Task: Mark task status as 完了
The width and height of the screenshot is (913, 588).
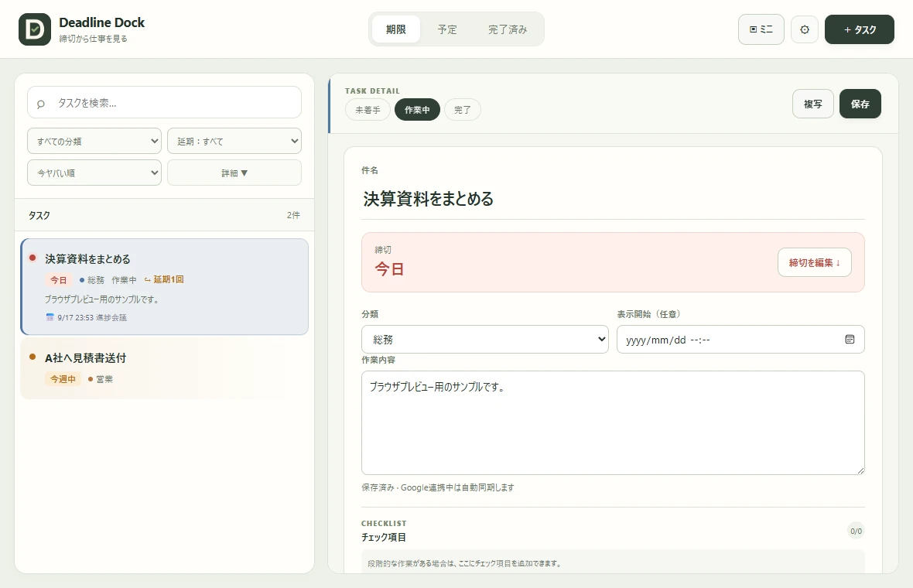Action: point(463,109)
